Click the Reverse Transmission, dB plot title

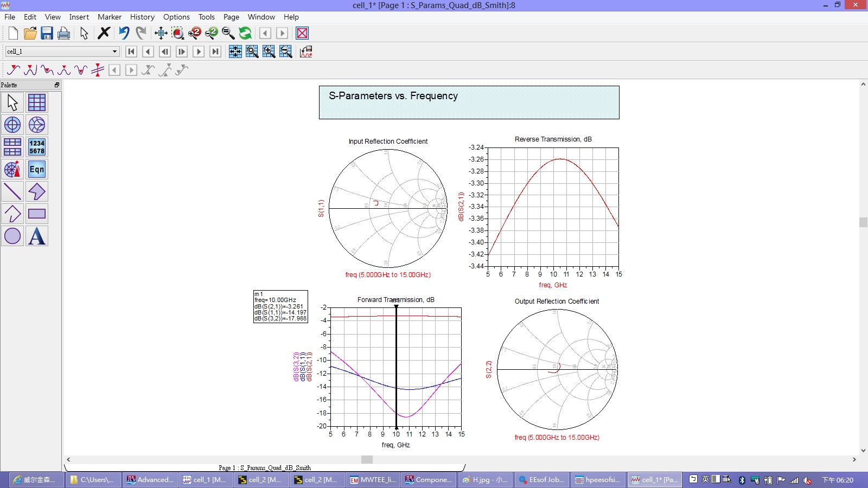coord(553,139)
